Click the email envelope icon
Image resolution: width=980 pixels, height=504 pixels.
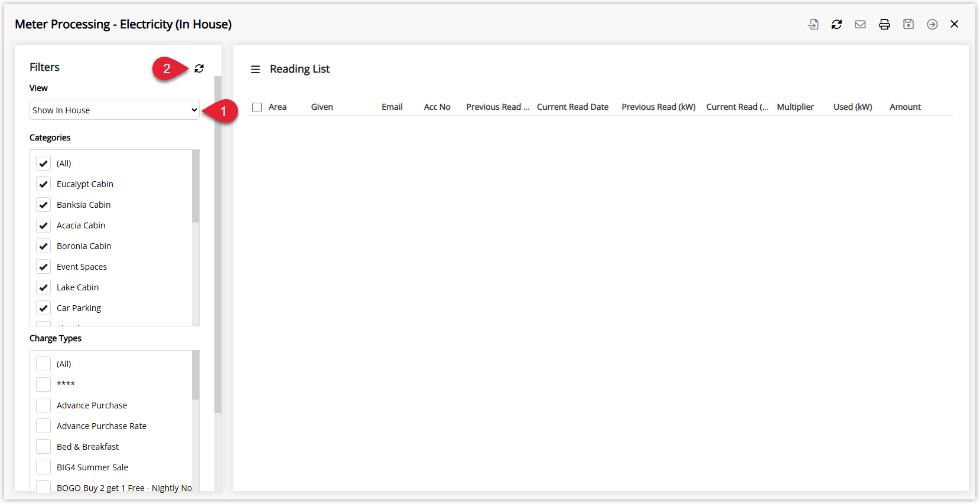[860, 24]
